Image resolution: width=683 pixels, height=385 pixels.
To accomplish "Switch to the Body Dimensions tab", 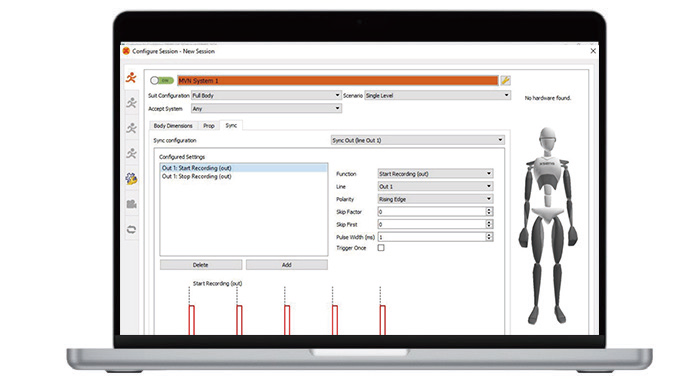I will tap(173, 125).
